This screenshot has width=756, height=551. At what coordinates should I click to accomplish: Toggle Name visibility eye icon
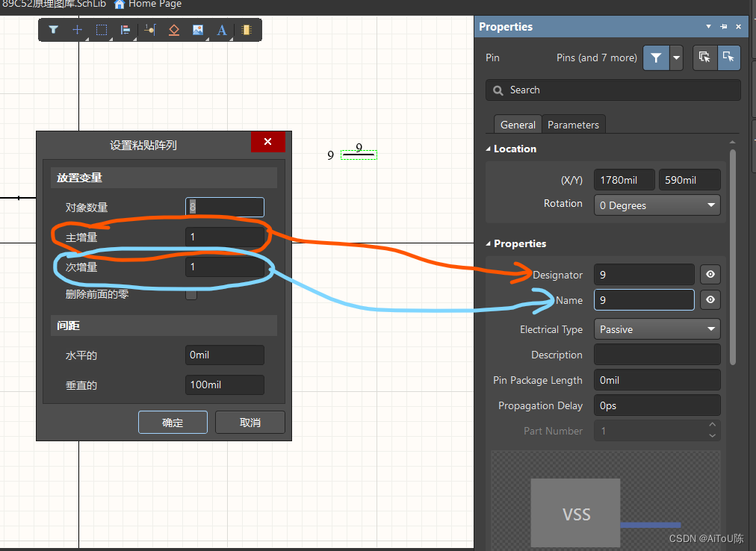(x=710, y=300)
